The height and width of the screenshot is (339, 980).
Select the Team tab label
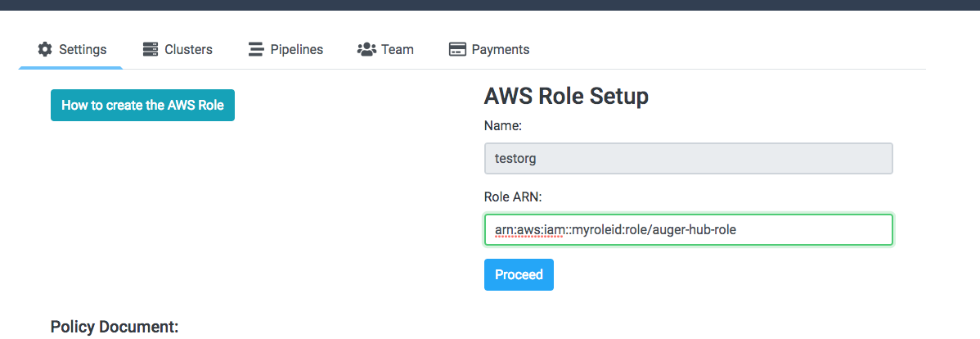[398, 49]
